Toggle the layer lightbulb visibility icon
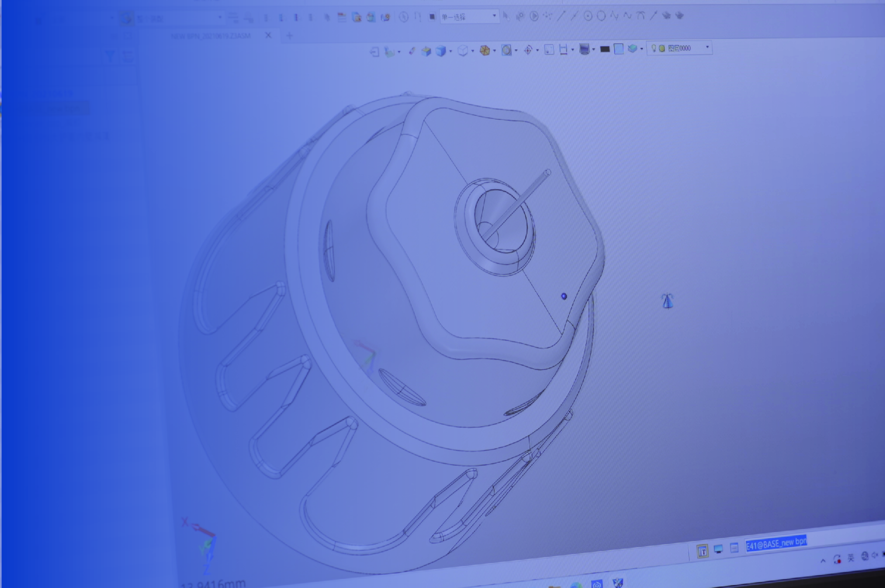 click(653, 48)
